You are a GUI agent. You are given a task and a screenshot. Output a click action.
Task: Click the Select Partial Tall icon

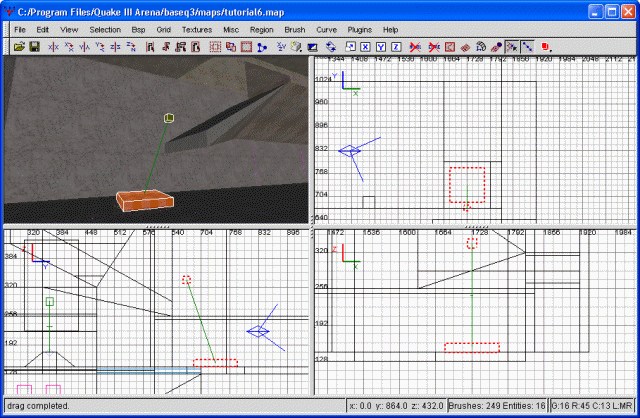point(180,47)
